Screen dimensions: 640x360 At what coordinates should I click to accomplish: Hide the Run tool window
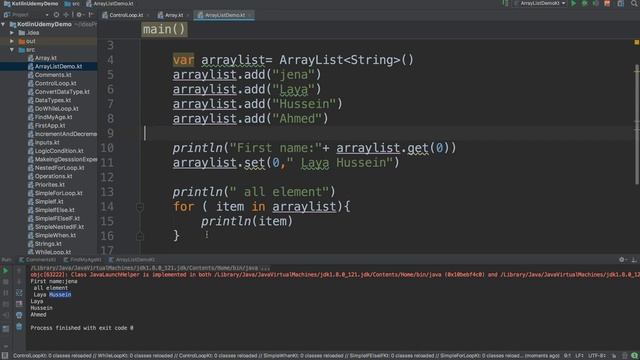pyautogui.click(x=634, y=260)
